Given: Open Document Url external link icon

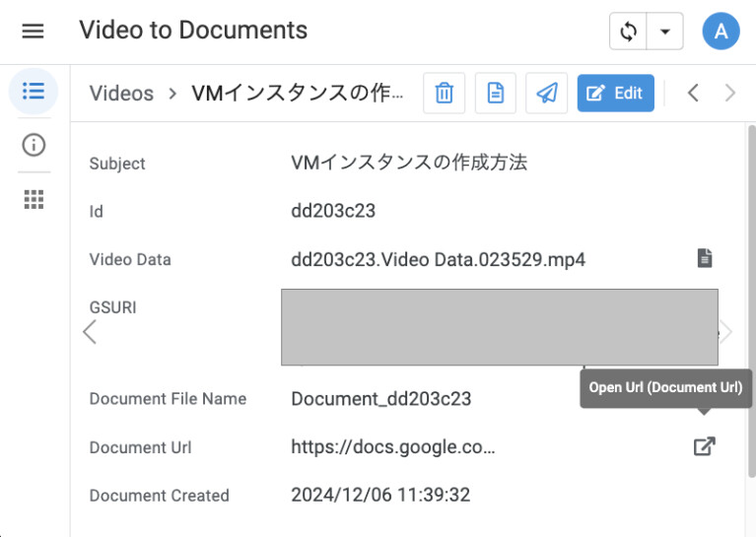Looking at the screenshot, I should 704,446.
